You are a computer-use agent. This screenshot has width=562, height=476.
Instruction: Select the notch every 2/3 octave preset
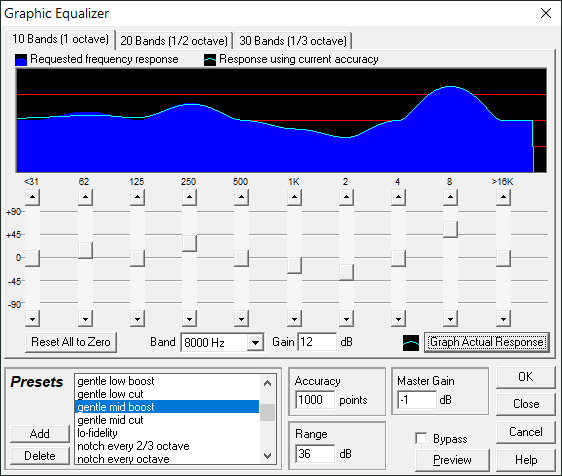pos(167,446)
